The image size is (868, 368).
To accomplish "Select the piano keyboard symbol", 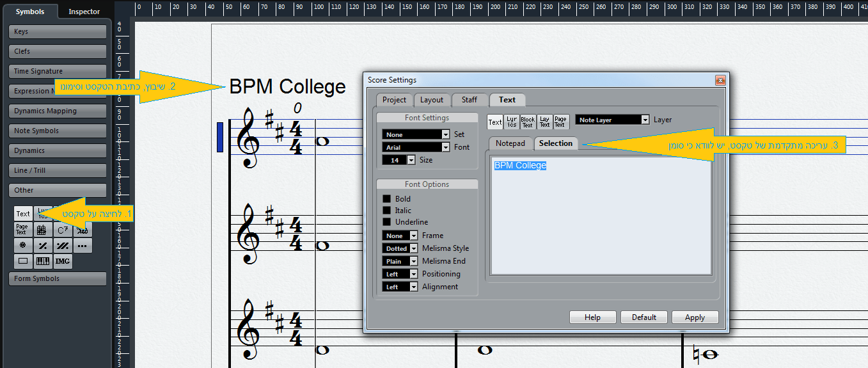I will tap(43, 261).
